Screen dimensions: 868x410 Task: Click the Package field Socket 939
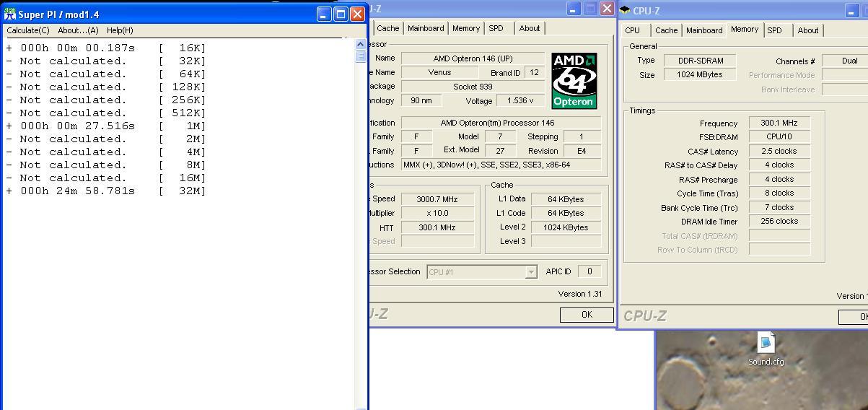click(x=473, y=87)
